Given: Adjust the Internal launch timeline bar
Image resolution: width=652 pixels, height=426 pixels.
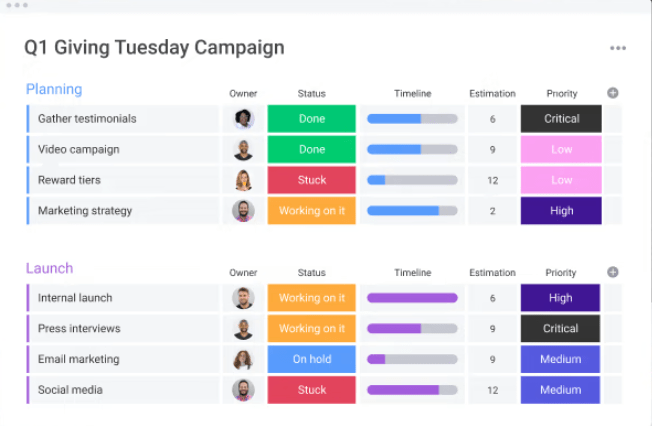Looking at the screenshot, I should coord(412,298).
